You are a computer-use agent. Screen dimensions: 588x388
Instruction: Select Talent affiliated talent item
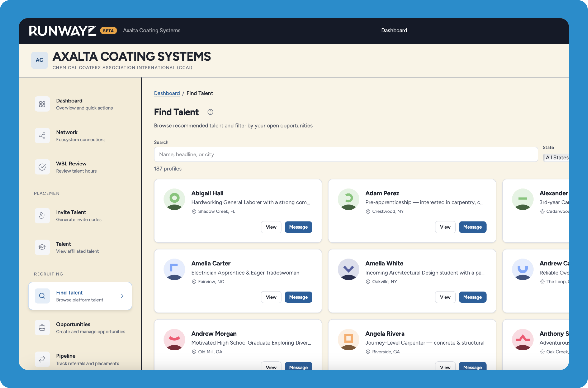[x=80, y=247]
